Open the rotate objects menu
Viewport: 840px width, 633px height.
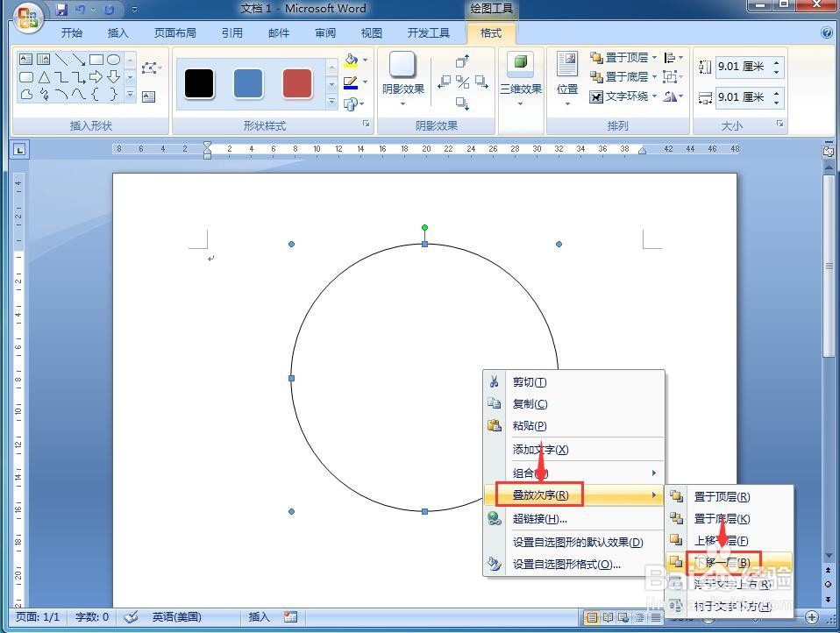coord(673,96)
